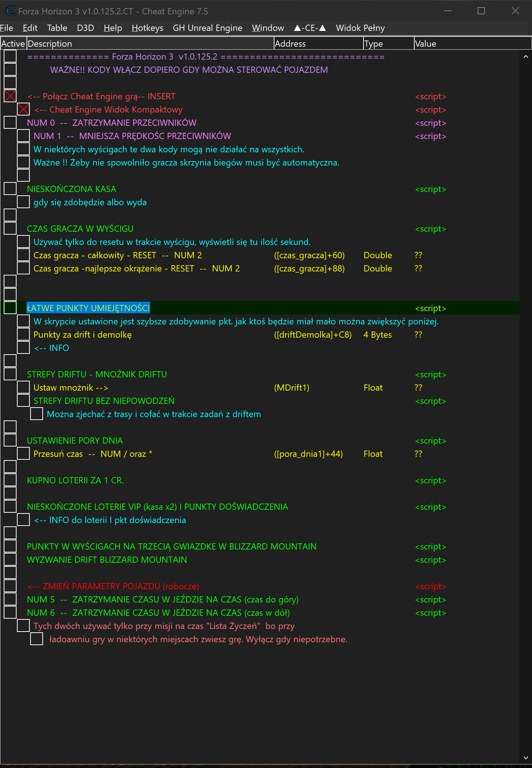Open the Help menu
Image resolution: width=532 pixels, height=768 pixels.
point(113,28)
